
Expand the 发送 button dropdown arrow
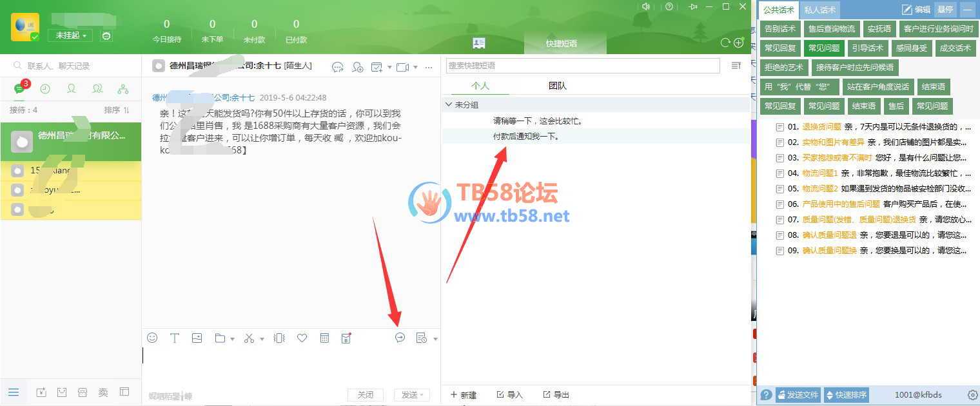point(423,395)
